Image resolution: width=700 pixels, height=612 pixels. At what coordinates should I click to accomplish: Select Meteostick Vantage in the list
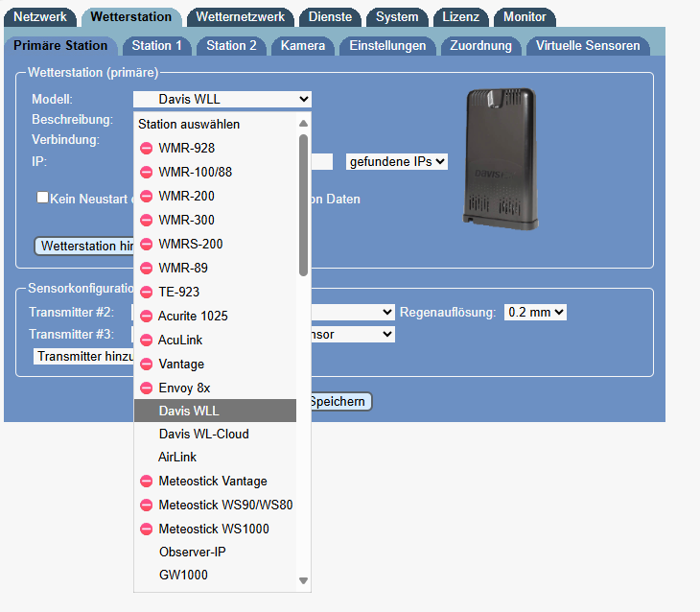click(x=215, y=482)
